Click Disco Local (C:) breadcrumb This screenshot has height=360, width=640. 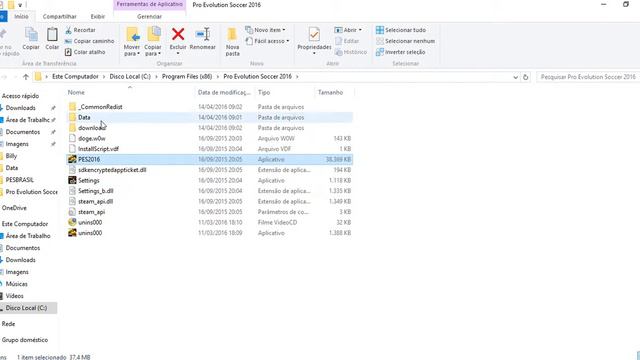pos(130,77)
